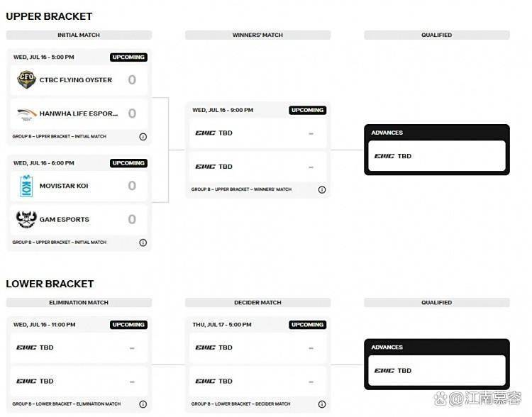The height and width of the screenshot is (417, 532).
Task: Select the Winners' Match column header
Action: pos(257,35)
